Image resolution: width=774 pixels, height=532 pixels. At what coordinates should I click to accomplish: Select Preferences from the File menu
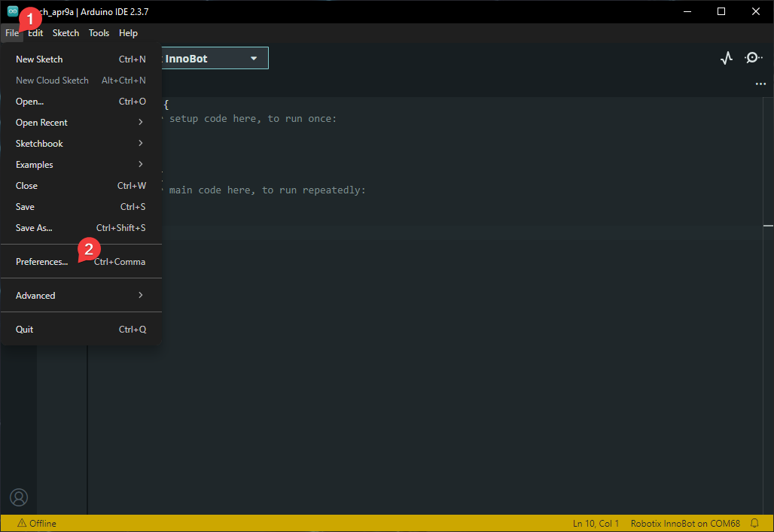pyautogui.click(x=42, y=262)
